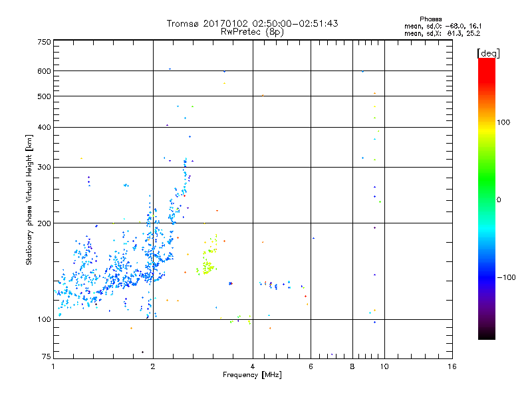Image resolution: width=532 pixels, height=399 pixels.
Task: Click the yellow-green echo cluster near 3 MHz
Action: click(x=207, y=267)
